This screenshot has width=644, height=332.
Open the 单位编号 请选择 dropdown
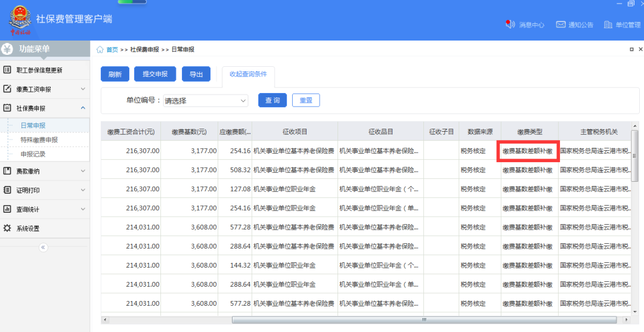pyautogui.click(x=205, y=101)
